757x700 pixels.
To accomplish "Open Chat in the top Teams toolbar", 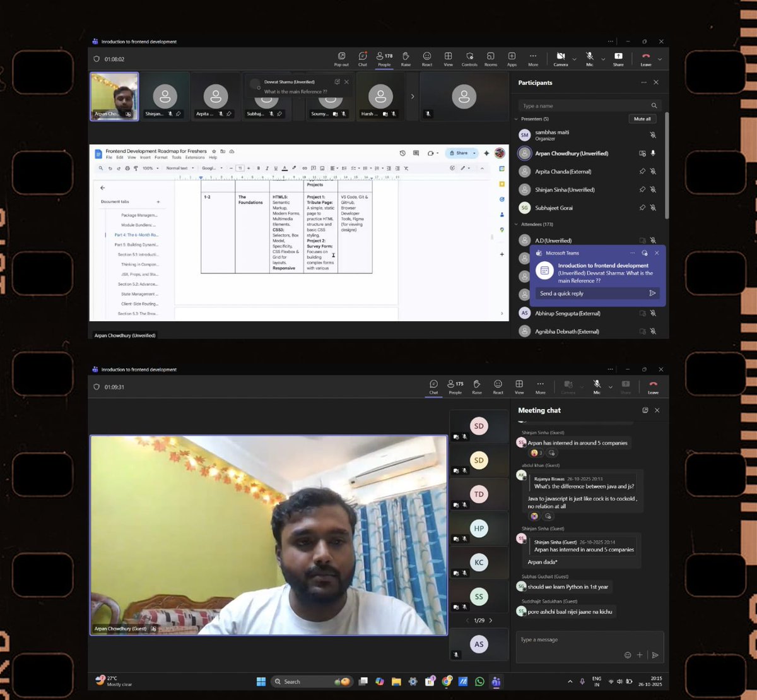I will tap(363, 59).
